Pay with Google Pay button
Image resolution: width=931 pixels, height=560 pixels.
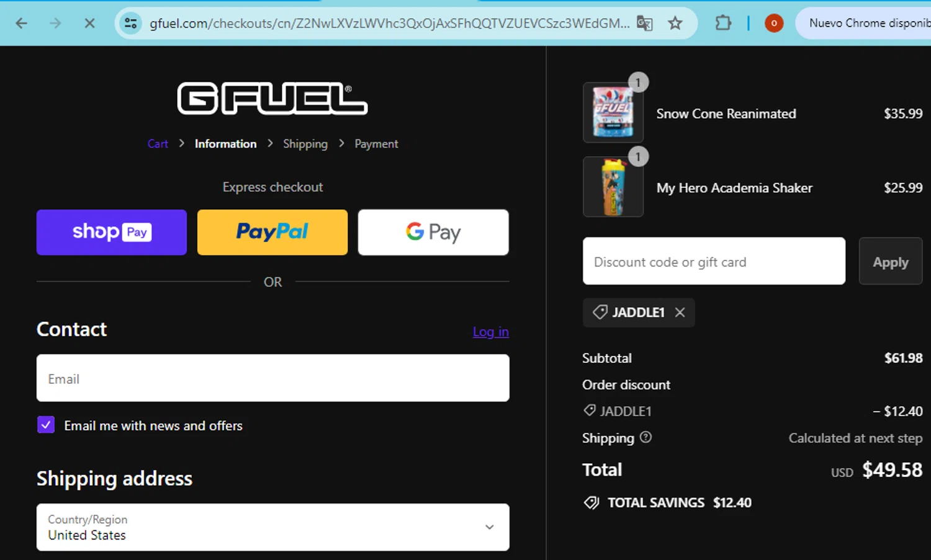pyautogui.click(x=433, y=232)
